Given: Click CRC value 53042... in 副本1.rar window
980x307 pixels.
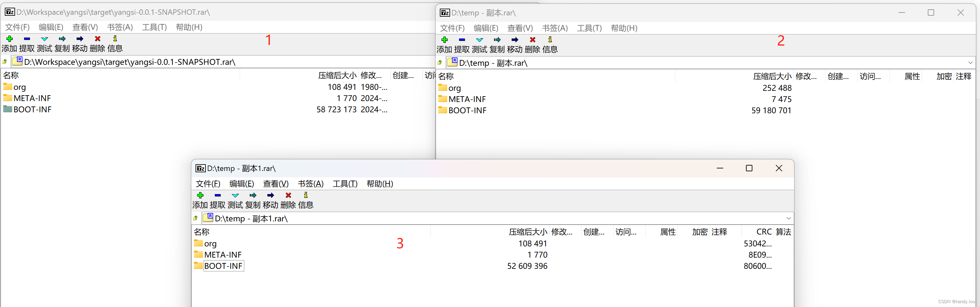Looking at the screenshot, I should [x=758, y=243].
